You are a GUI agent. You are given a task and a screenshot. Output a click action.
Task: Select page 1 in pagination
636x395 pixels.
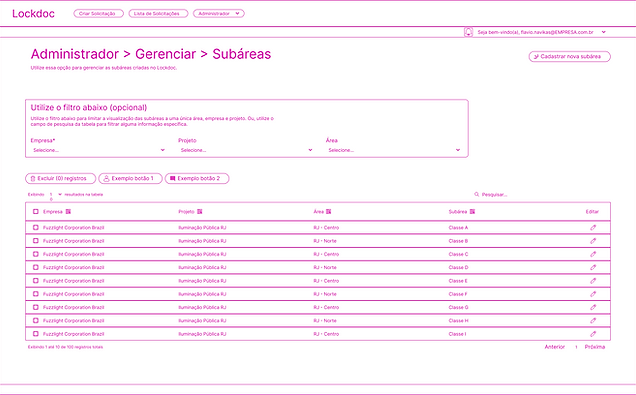[x=576, y=347]
